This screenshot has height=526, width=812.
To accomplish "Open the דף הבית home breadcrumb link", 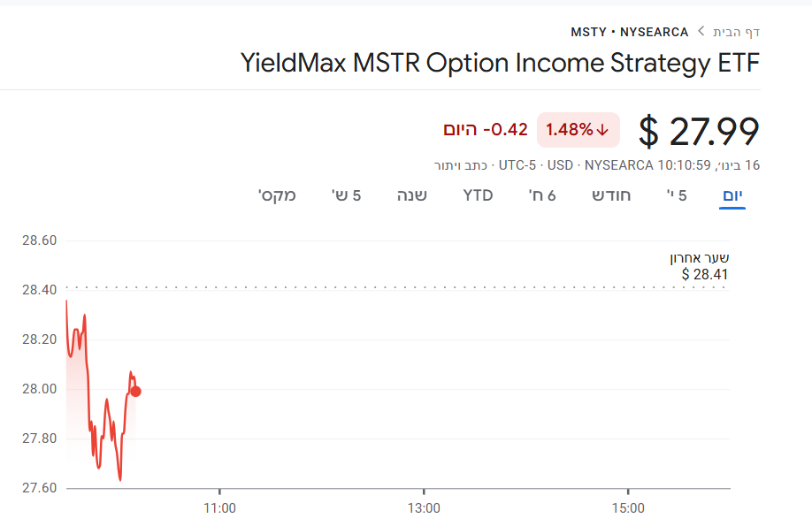I will 736,32.
